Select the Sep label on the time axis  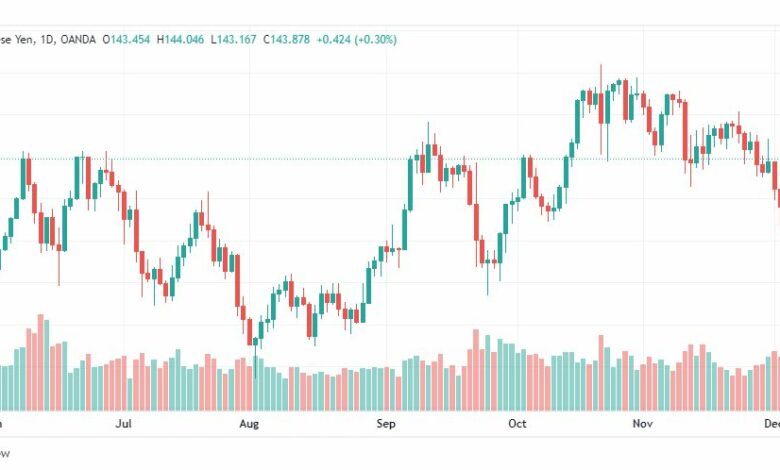click(x=386, y=424)
